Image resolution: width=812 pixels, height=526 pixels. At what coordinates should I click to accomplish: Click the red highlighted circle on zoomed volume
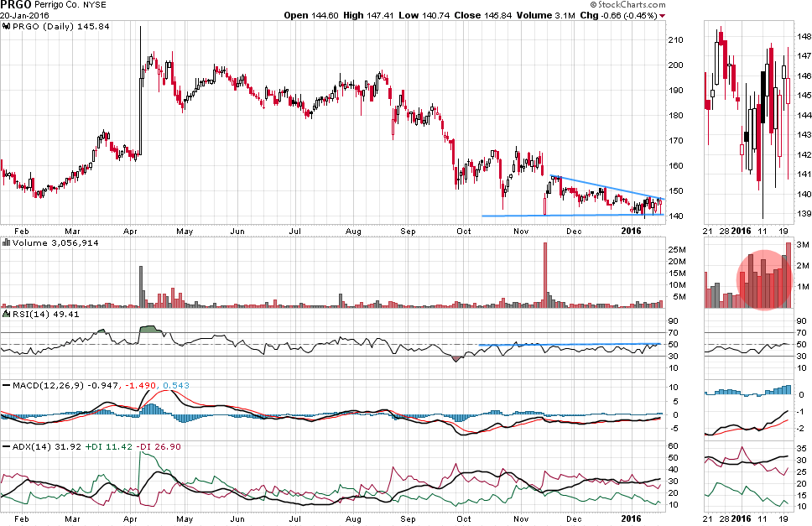tap(764, 280)
